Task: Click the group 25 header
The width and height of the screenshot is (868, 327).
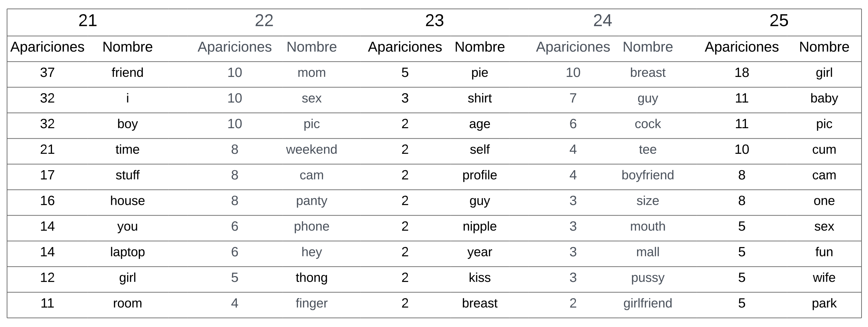Action: 779,21
